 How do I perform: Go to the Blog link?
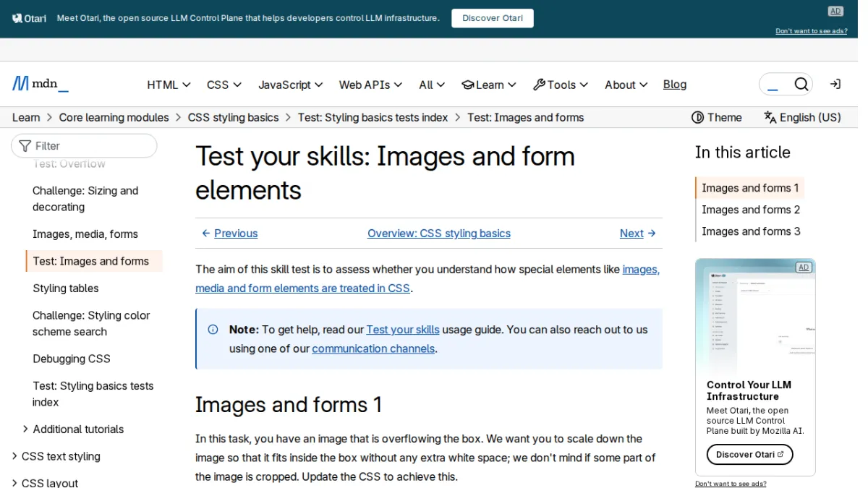click(x=675, y=85)
